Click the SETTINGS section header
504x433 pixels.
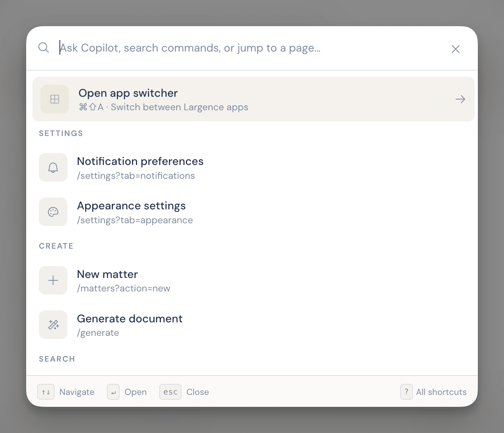(x=61, y=133)
